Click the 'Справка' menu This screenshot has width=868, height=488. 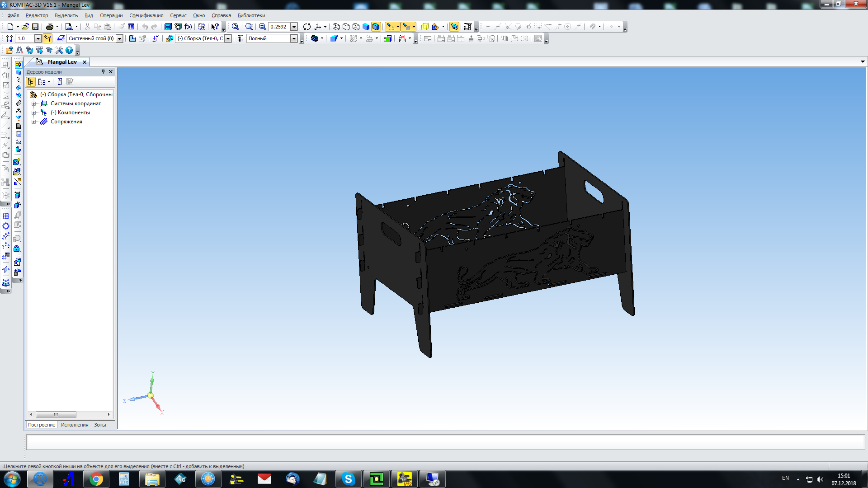point(221,15)
